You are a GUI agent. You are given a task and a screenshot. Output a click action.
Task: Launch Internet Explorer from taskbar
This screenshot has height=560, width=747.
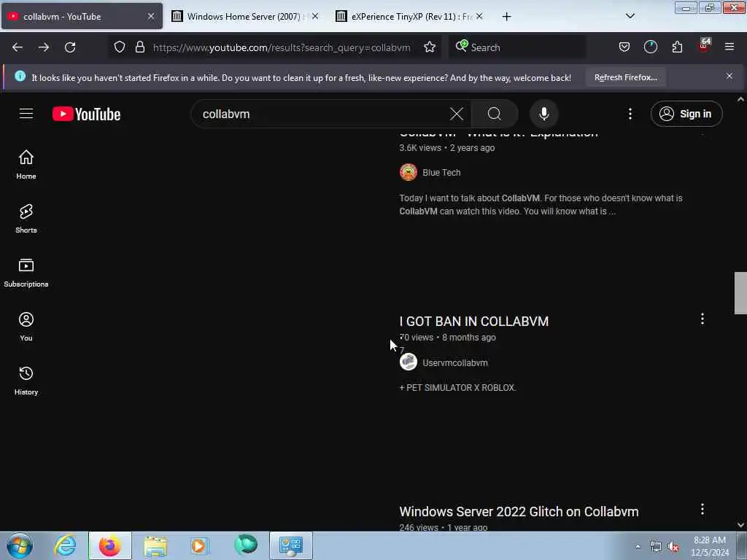pos(65,545)
